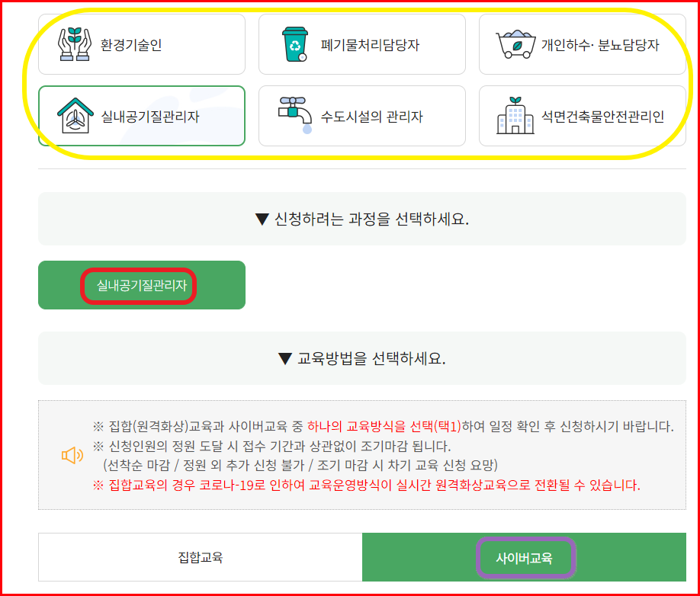Click the 환경기술인 plant-in-hands icon

pyautogui.click(x=75, y=44)
